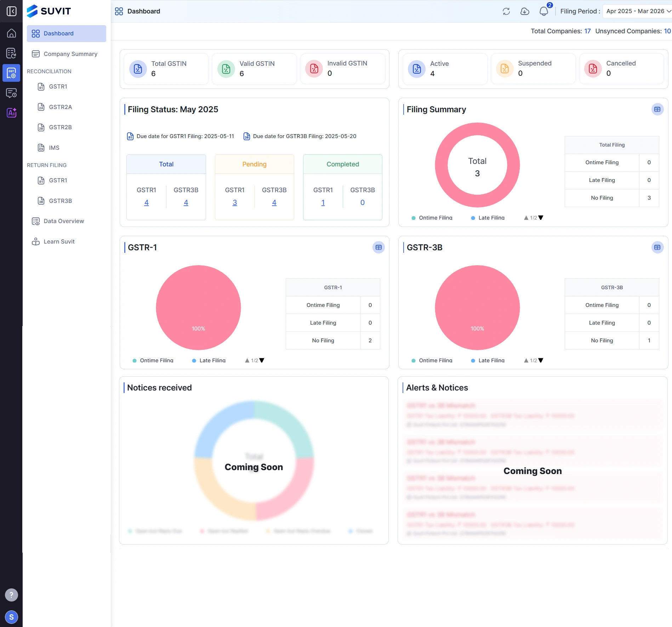Screen dimensions: 672x627
Task: Open Company Summary in the sidebar
Action: (x=70, y=54)
